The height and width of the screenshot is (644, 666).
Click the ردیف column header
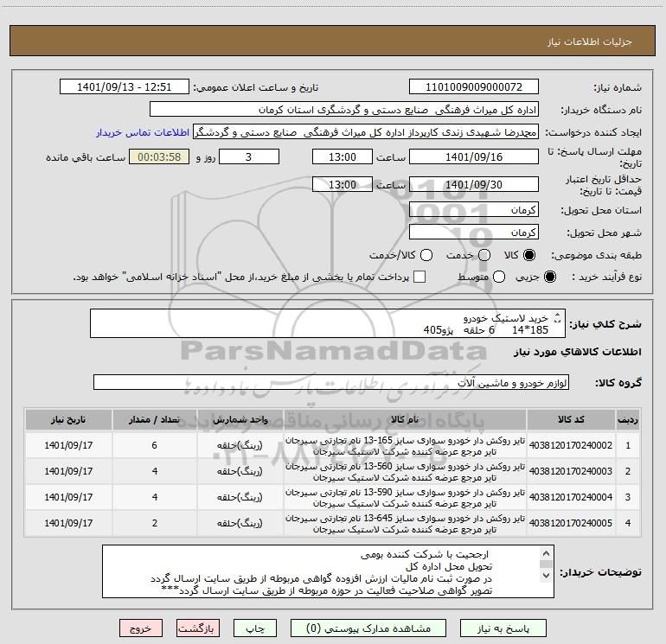628,419
